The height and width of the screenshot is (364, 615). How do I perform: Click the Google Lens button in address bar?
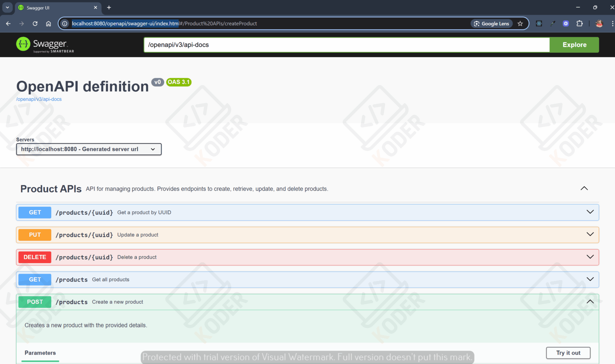pos(491,24)
